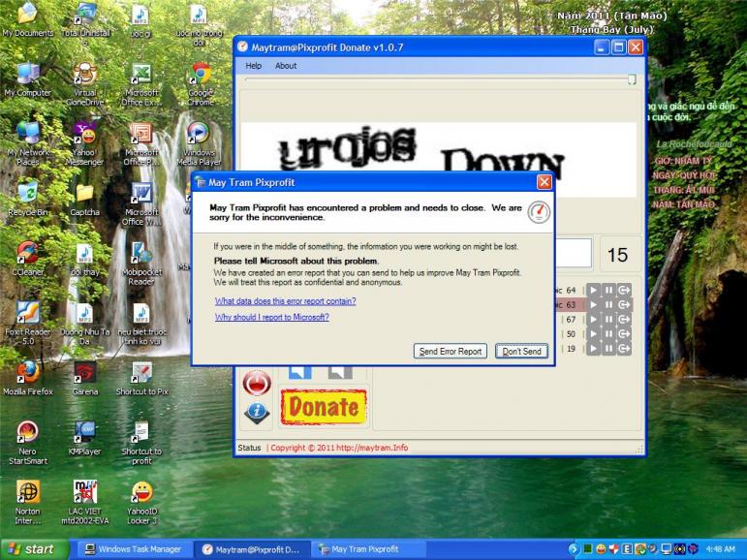
Task: Switch to Windows Task Manager in taskbar
Action: point(134,549)
